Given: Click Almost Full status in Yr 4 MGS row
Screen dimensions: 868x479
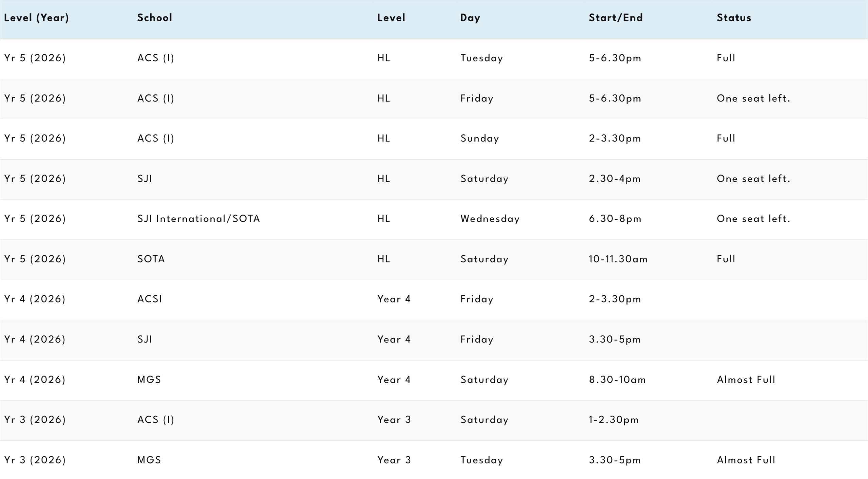Looking at the screenshot, I should [x=746, y=379].
